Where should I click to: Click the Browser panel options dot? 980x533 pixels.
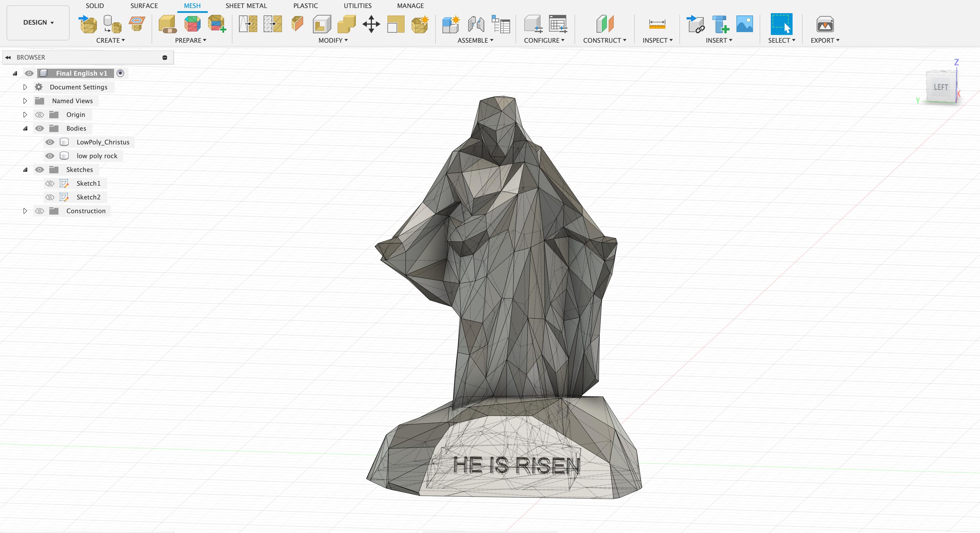(165, 58)
